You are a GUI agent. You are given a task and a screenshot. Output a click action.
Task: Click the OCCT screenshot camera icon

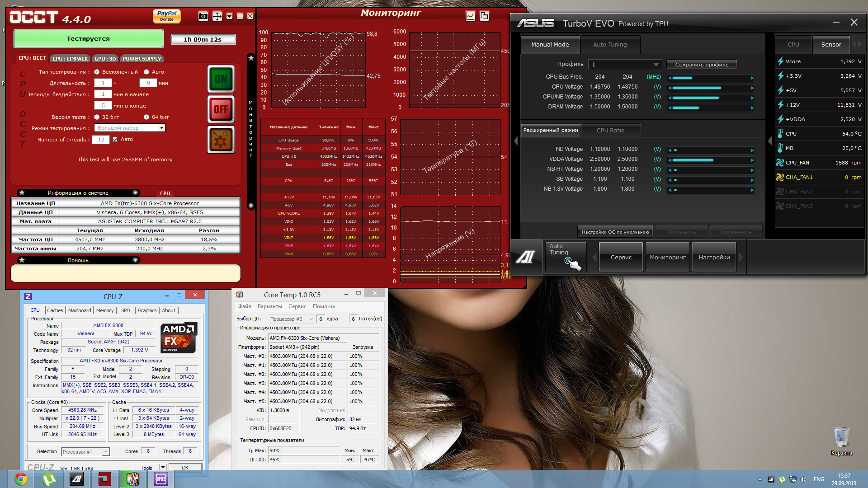pyautogui.click(x=203, y=17)
